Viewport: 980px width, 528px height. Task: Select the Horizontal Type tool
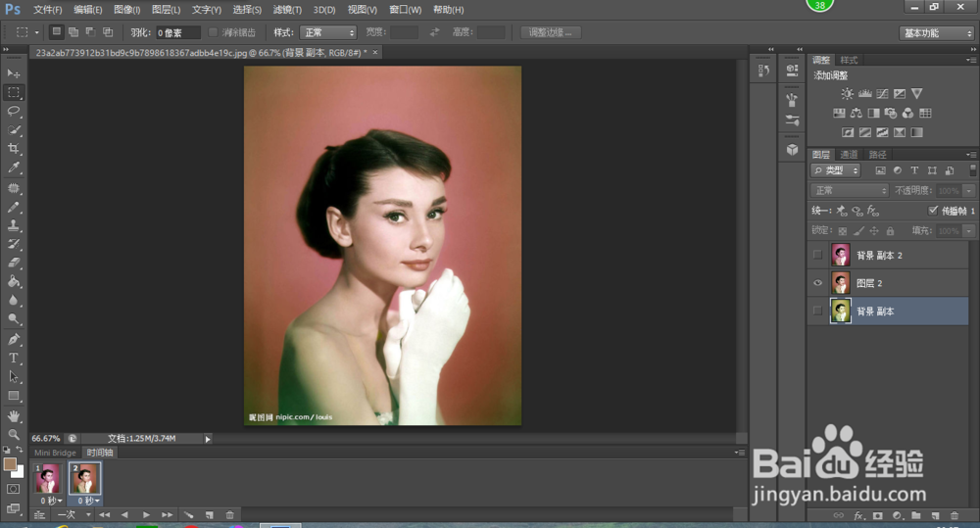point(14,358)
